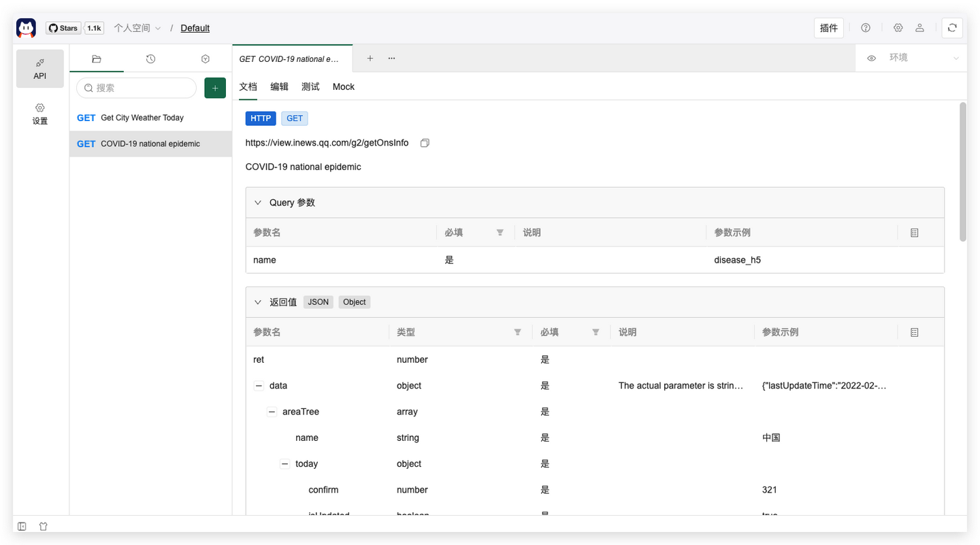Open the account (person) icon
980x545 pixels.
[919, 28]
